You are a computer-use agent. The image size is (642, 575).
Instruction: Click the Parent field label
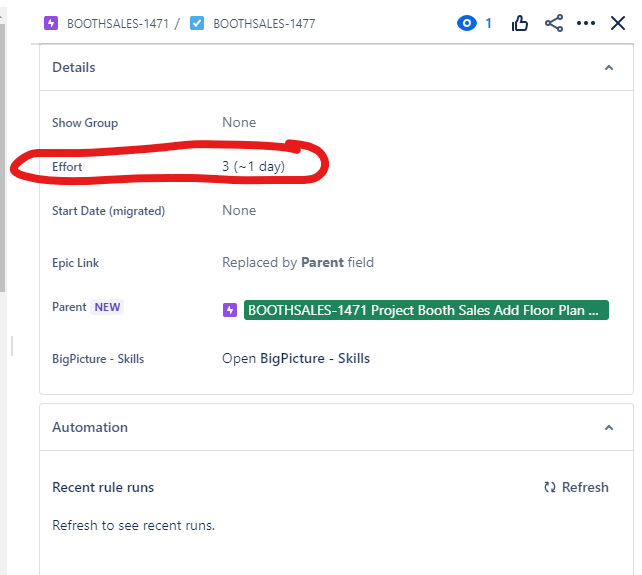[69, 307]
